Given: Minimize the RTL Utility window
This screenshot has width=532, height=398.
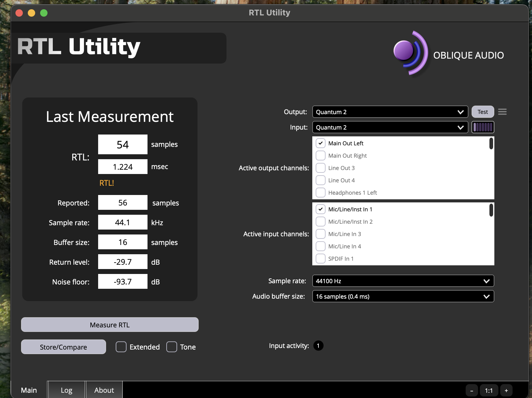Looking at the screenshot, I should point(31,13).
